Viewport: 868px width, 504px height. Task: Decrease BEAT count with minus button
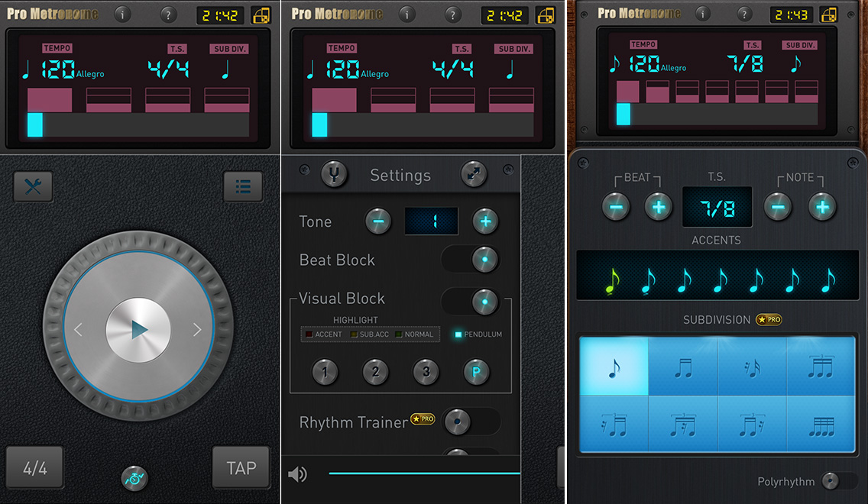click(616, 207)
